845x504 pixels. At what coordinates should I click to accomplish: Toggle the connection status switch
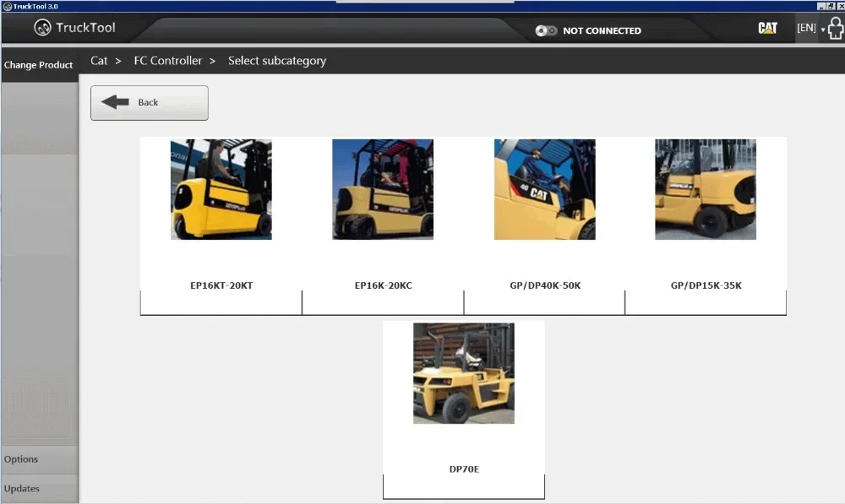pos(546,30)
